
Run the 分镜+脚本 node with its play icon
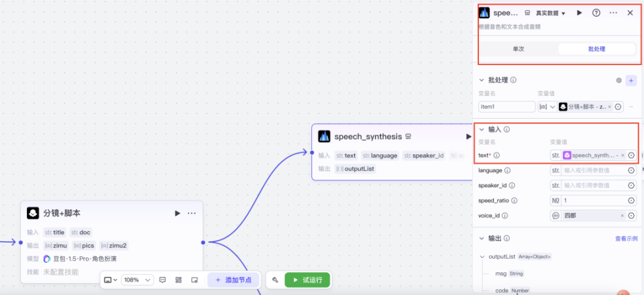(x=177, y=213)
